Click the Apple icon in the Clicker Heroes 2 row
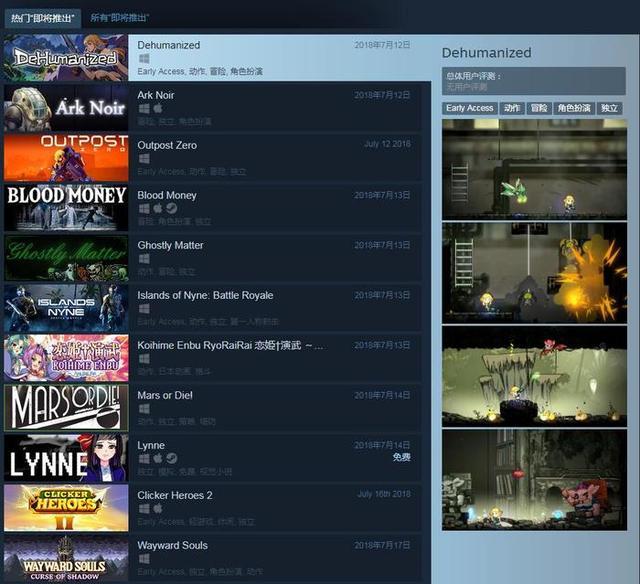Screen dimensions: 640x584 158,509
